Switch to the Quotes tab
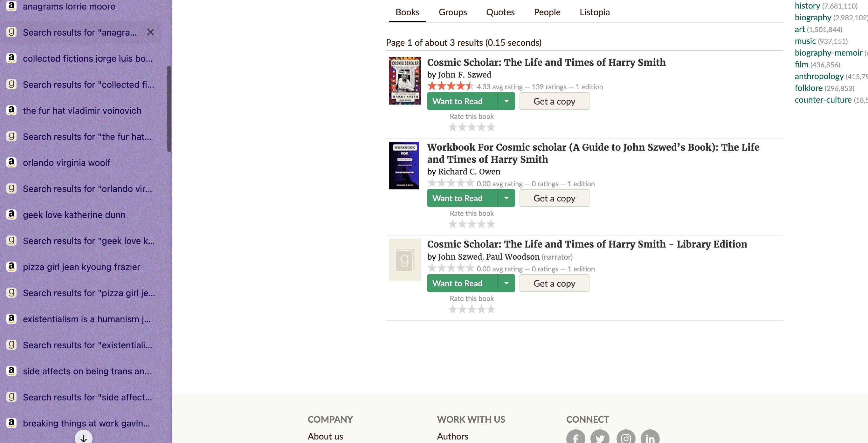The width and height of the screenshot is (868, 443). click(x=500, y=12)
